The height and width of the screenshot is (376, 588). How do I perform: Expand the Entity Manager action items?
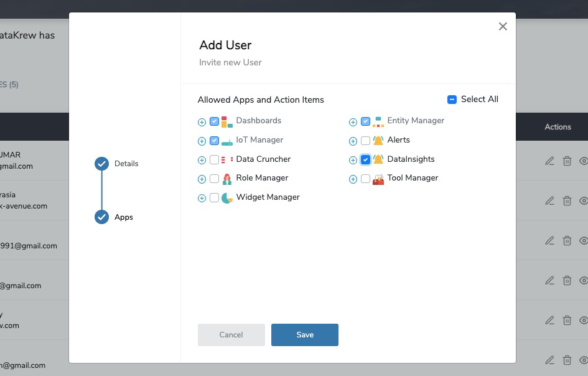click(x=353, y=122)
